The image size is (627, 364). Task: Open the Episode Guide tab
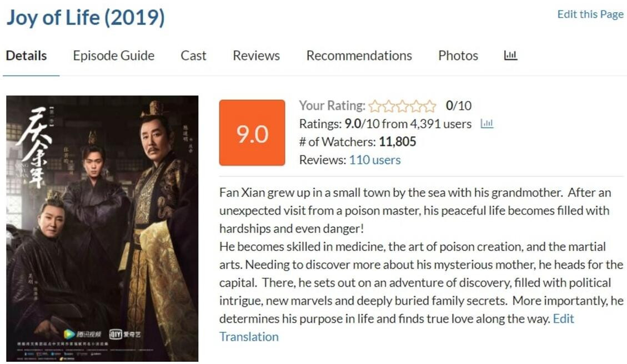(x=114, y=55)
